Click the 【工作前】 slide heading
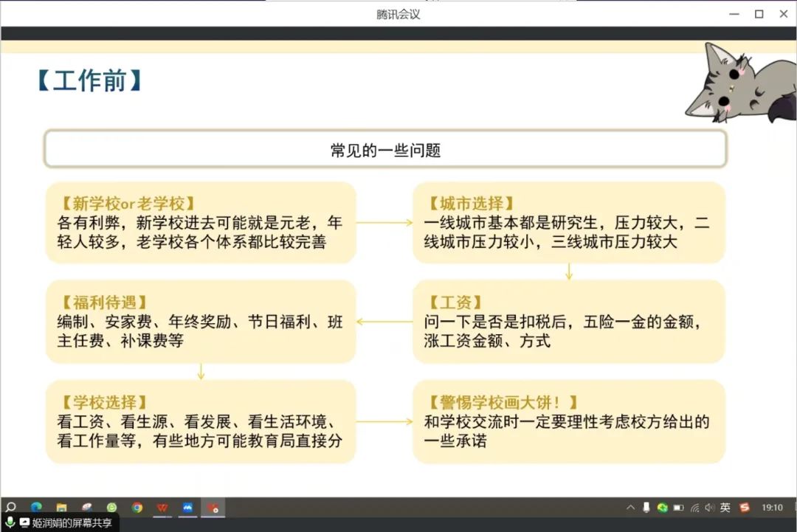The width and height of the screenshot is (797, 532). [x=89, y=80]
